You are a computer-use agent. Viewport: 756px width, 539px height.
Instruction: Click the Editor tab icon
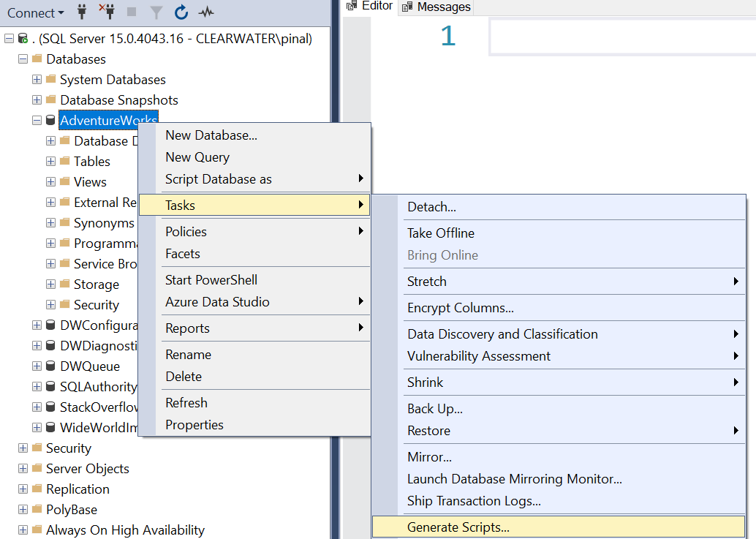352,6
